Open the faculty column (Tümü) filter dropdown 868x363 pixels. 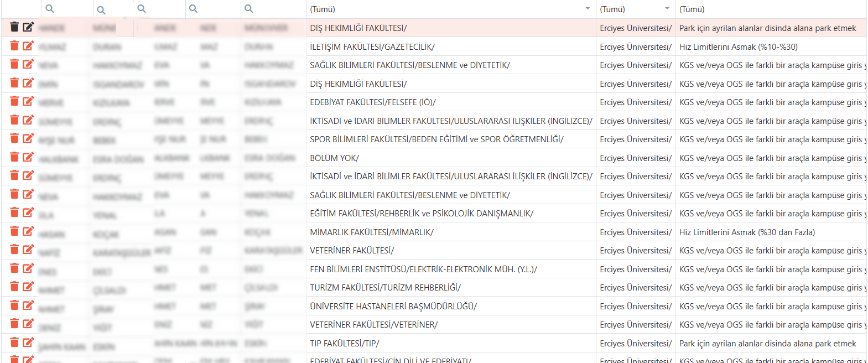(x=587, y=9)
